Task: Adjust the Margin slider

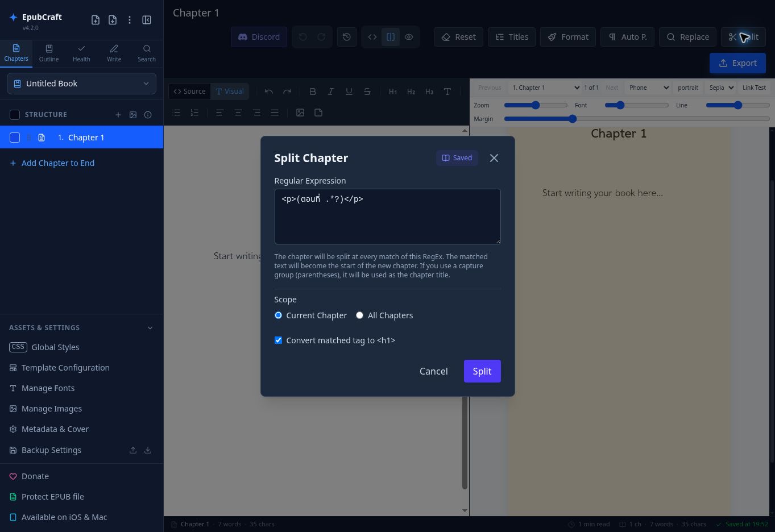Action: point(637,119)
